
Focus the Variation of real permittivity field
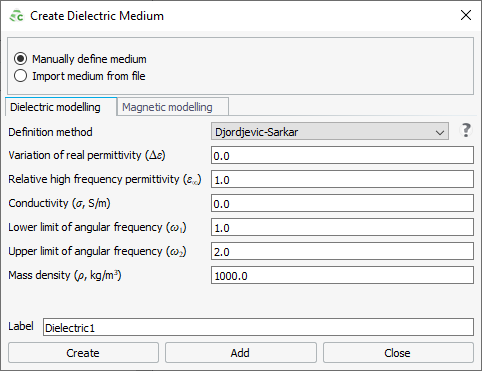342,155
